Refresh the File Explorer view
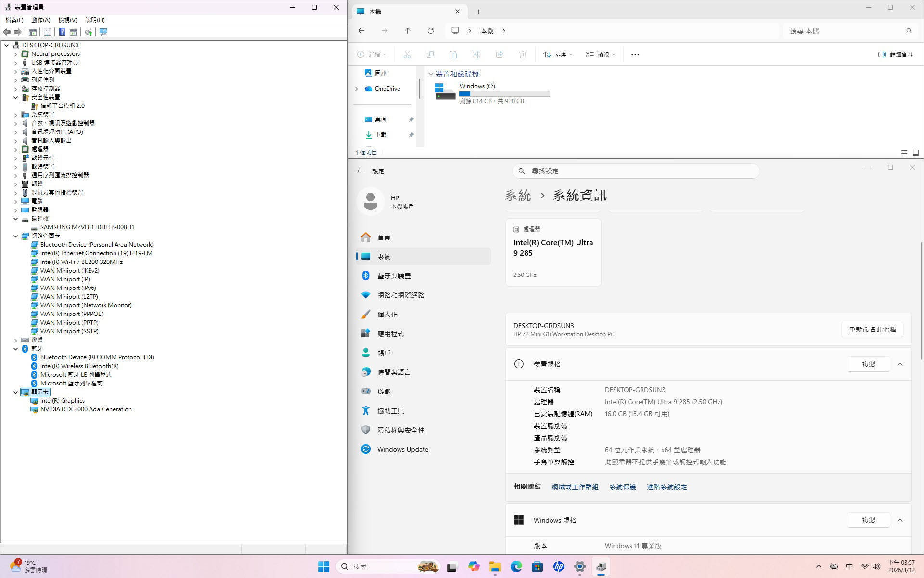Screen dimensions: 924x578 (431, 31)
